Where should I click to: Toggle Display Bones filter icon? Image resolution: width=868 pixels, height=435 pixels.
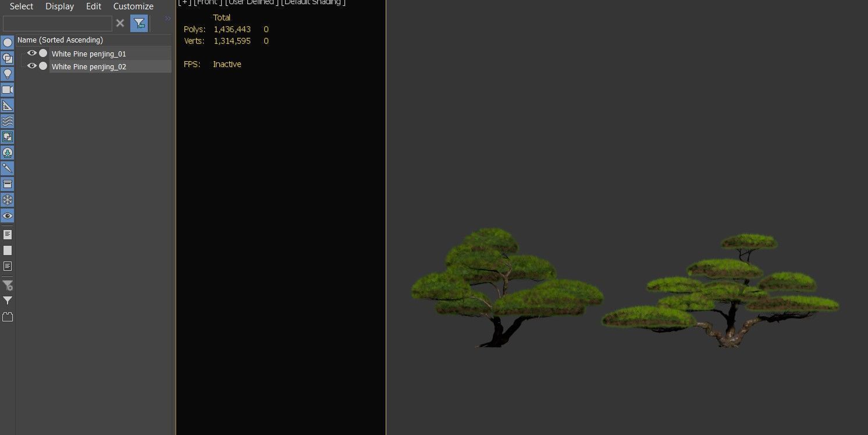coord(8,168)
